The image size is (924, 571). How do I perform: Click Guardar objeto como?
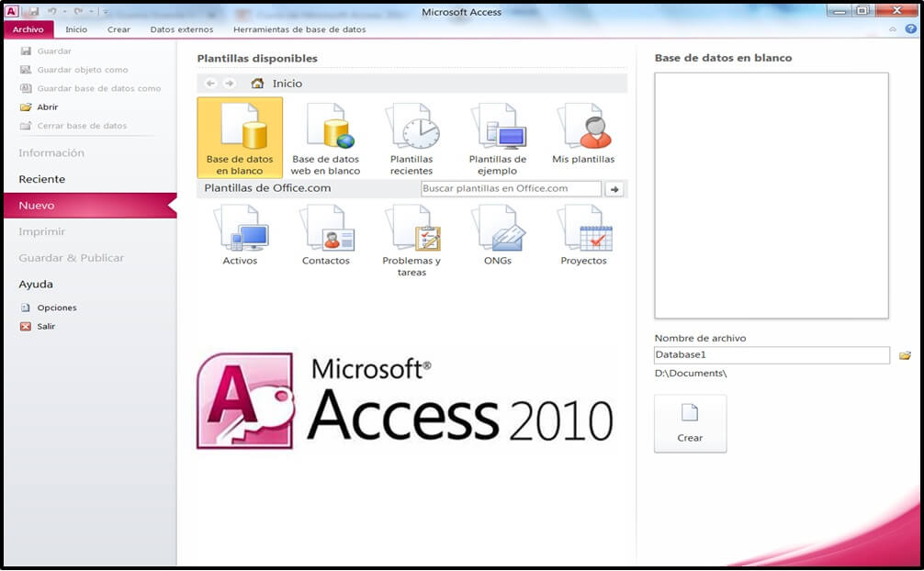(74, 70)
